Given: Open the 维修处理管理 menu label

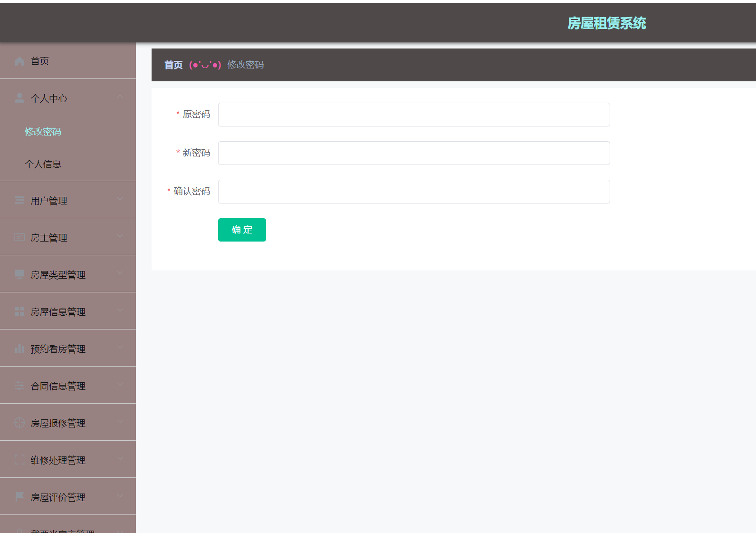Looking at the screenshot, I should [x=58, y=460].
